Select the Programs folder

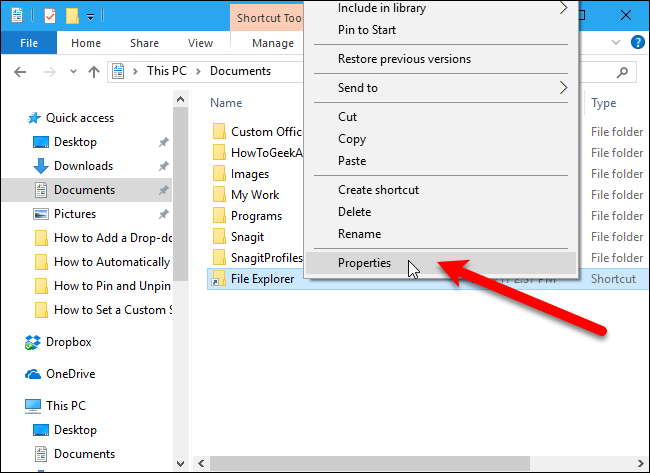click(x=256, y=216)
